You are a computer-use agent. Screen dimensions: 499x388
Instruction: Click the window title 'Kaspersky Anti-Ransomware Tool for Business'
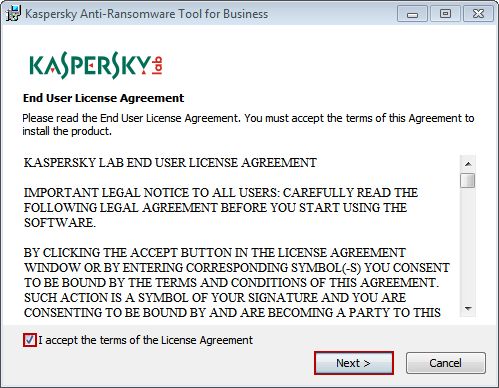(147, 14)
